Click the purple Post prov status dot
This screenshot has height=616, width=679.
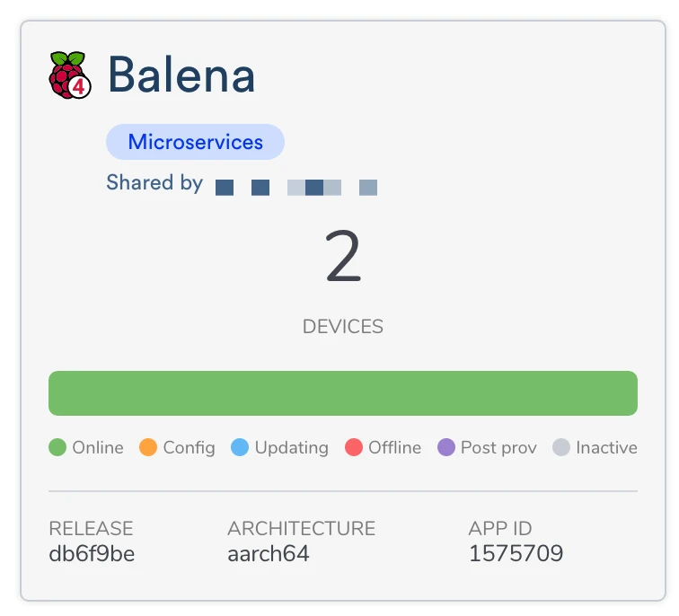446,447
